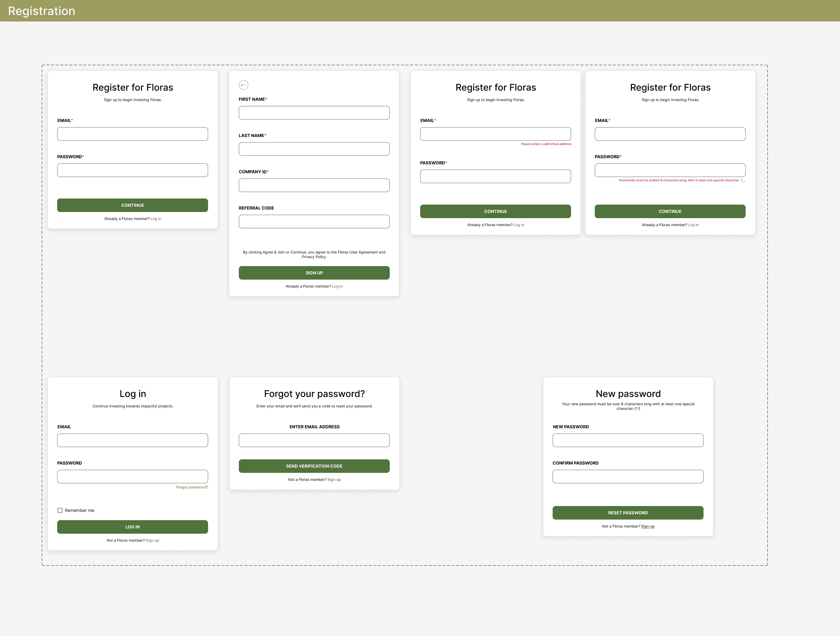Click the Reset Password button
Image resolution: width=840 pixels, height=636 pixels.
[628, 513]
